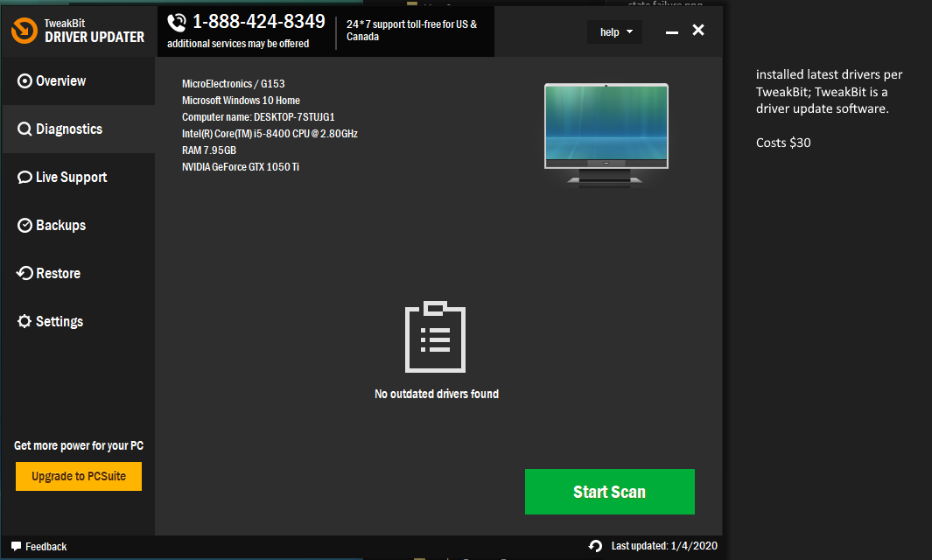Click the Backups checkmark circle icon
Screen dimensions: 932x560
point(25,225)
